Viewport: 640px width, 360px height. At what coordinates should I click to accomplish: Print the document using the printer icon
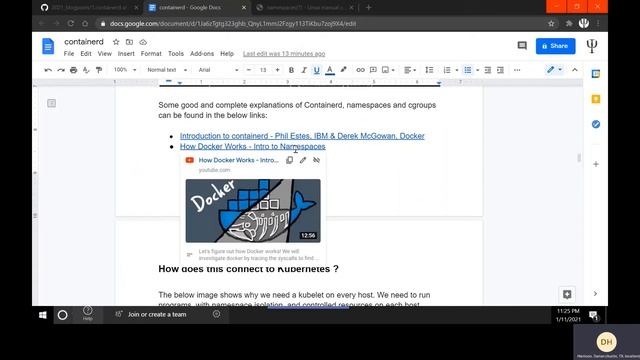point(73,70)
